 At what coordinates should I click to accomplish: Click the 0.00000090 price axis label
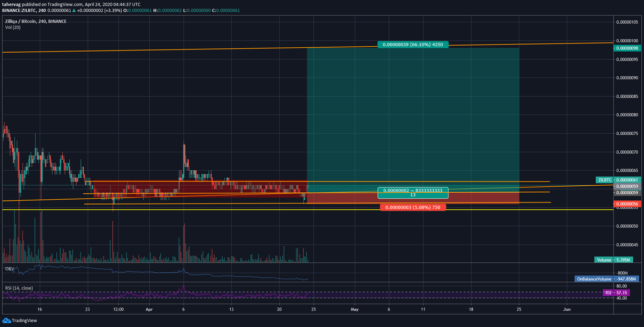point(626,78)
